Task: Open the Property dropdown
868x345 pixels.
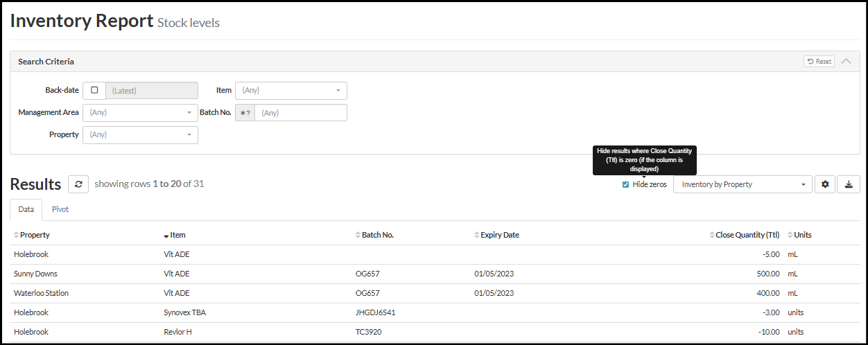Action: pyautogui.click(x=140, y=134)
